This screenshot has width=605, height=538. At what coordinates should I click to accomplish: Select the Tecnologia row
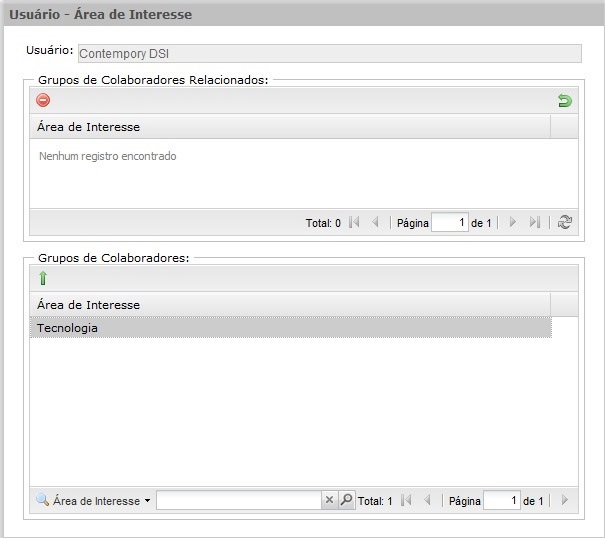tap(290, 328)
